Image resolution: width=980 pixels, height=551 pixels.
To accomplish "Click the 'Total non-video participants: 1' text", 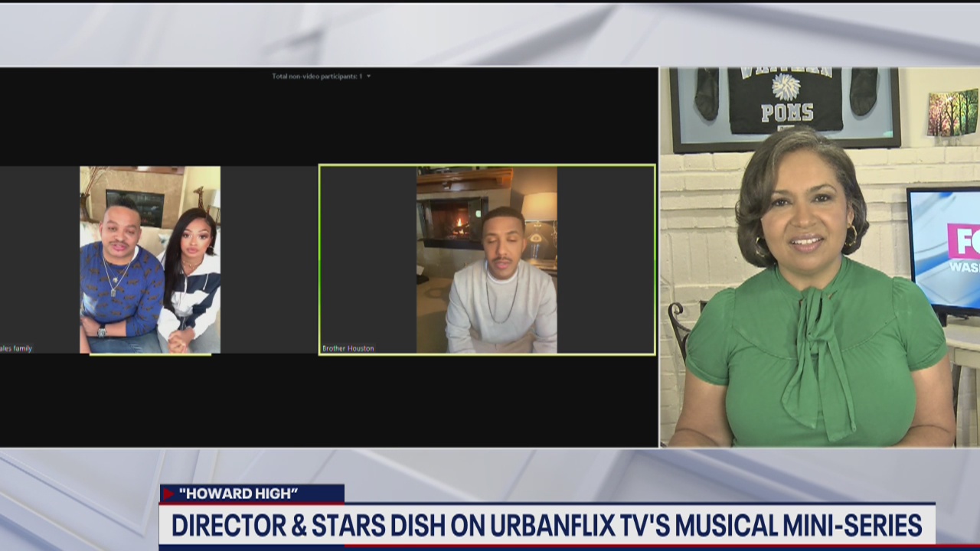I will (317, 77).
